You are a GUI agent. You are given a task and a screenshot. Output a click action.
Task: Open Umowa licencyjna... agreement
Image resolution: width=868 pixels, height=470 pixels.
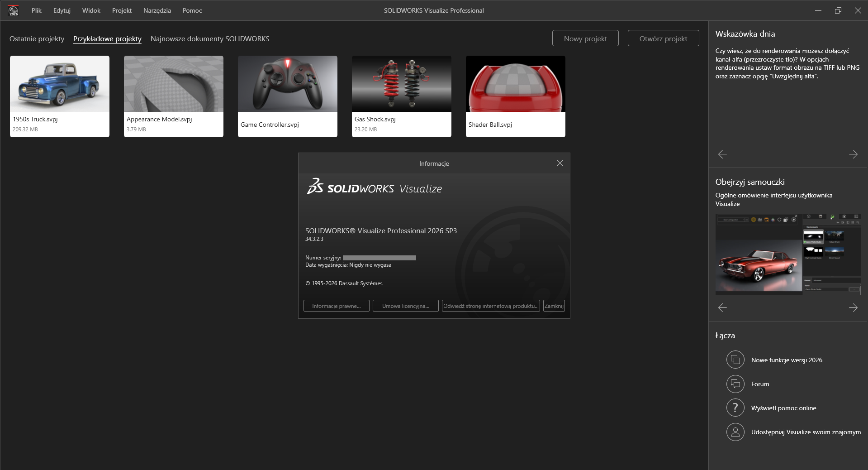pyautogui.click(x=406, y=306)
